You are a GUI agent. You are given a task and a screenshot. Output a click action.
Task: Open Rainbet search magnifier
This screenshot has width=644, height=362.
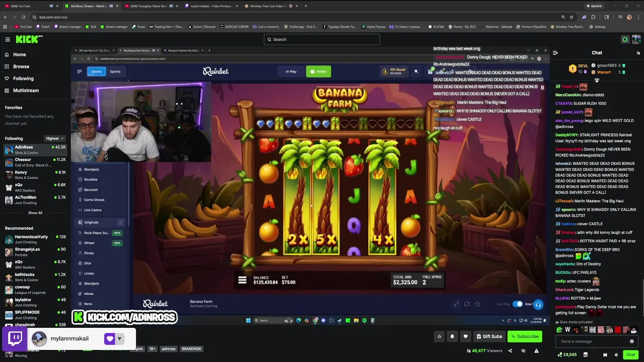tap(416, 71)
